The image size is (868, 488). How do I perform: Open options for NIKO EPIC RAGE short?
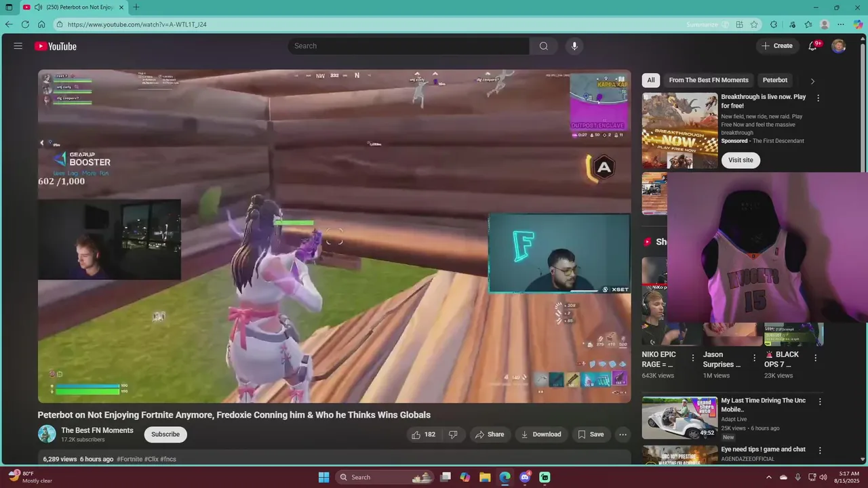[692, 358]
